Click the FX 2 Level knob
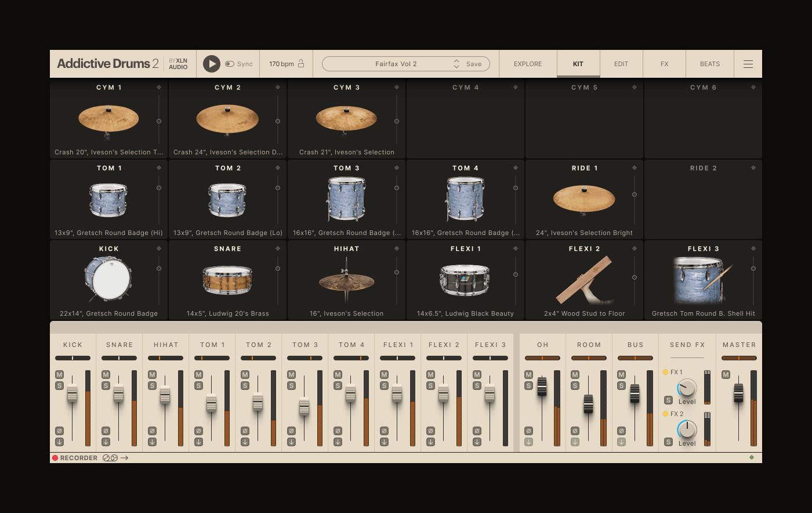812x513 pixels. [687, 430]
